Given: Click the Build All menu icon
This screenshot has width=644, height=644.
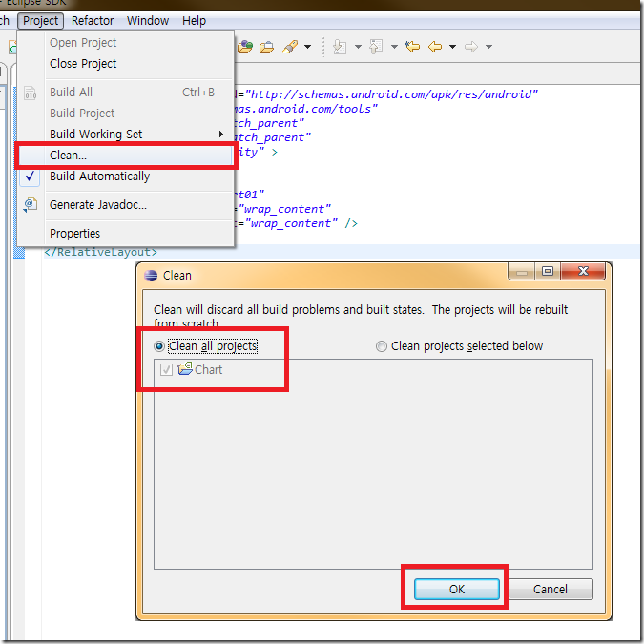Looking at the screenshot, I should [x=31, y=93].
